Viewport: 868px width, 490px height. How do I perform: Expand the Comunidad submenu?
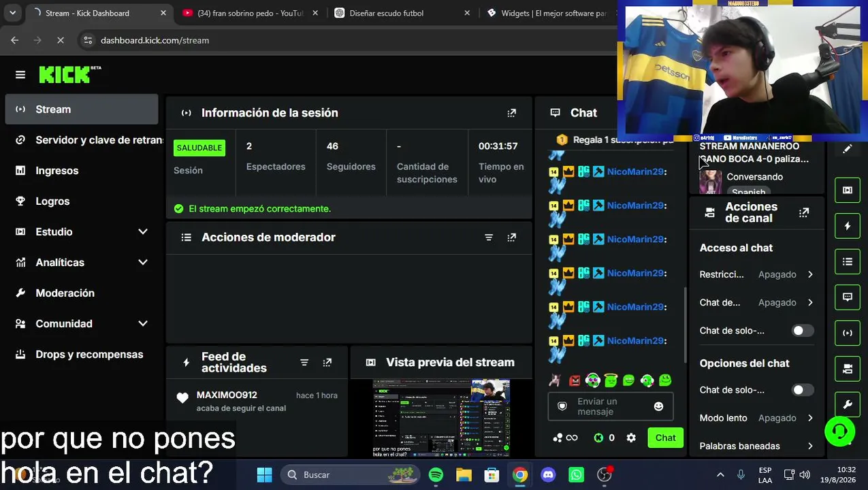(143, 324)
